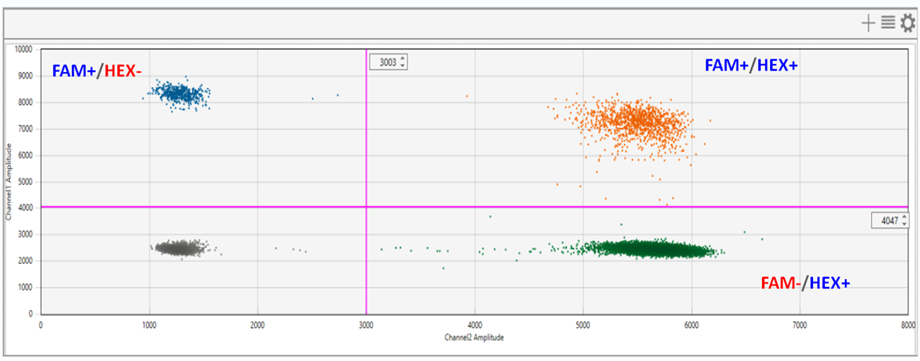The image size is (920, 361).
Task: Decrease the 4047 threshold with the down arrow
Action: pos(905,224)
